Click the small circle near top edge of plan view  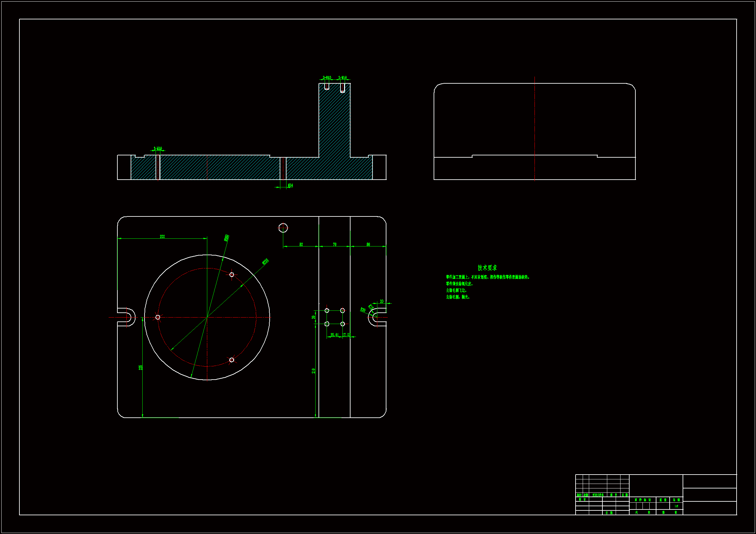click(x=283, y=228)
